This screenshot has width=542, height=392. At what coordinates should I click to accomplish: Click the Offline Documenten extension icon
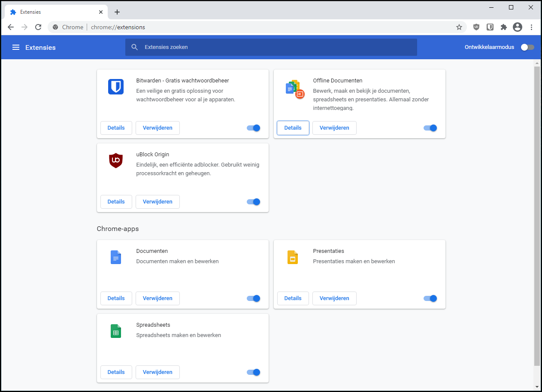[294, 89]
